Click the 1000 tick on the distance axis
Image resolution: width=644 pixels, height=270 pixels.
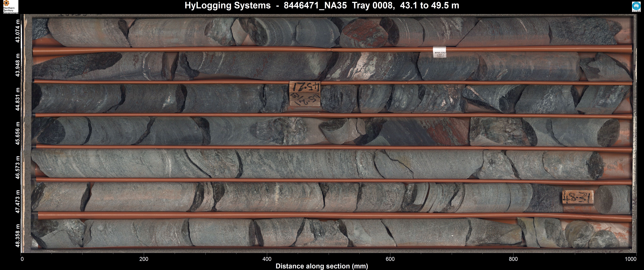631,259
